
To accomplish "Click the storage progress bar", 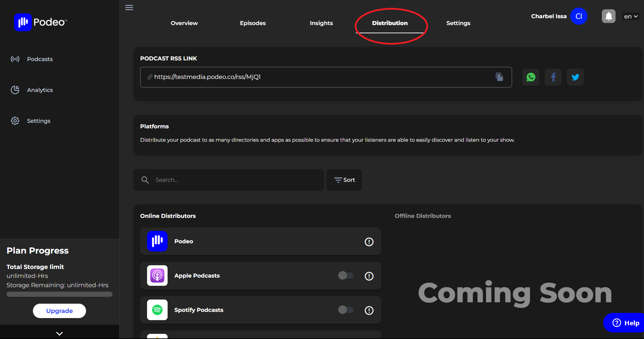I will [x=59, y=294].
